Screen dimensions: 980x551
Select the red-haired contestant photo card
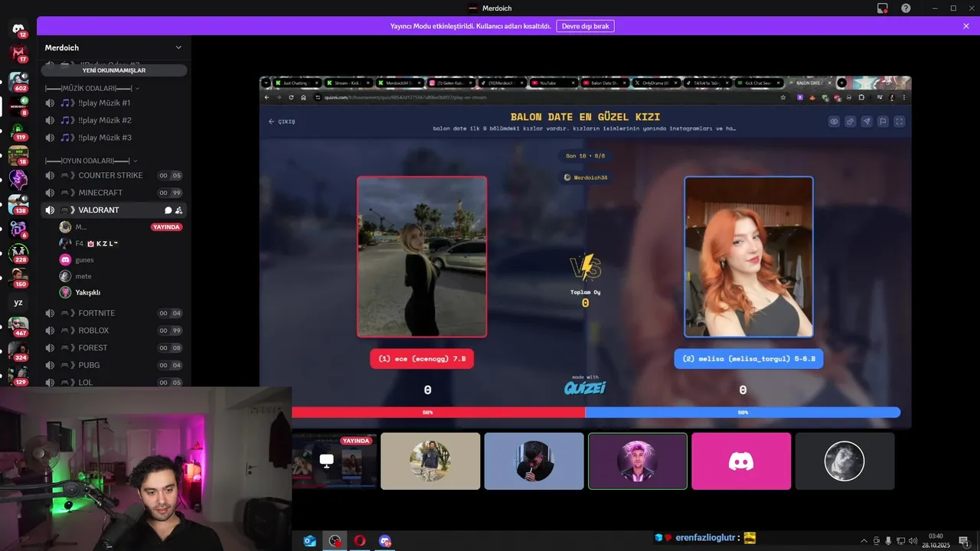[749, 256]
